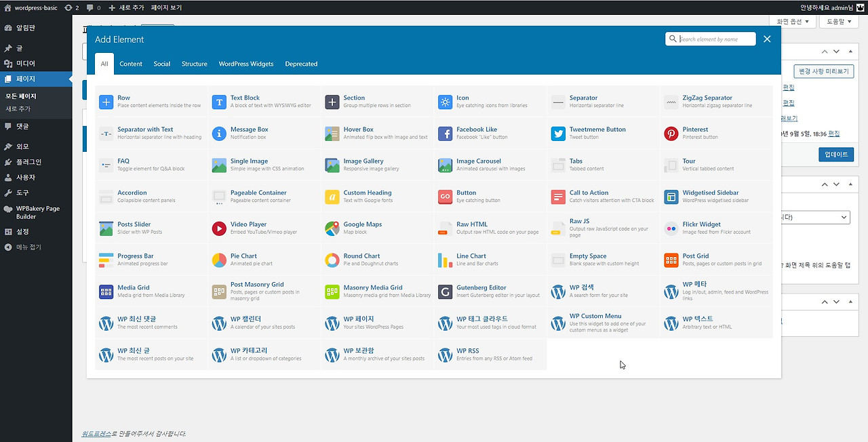This screenshot has width=868, height=442.
Task: Open 글 in the admin sidebar
Action: (x=36, y=48)
